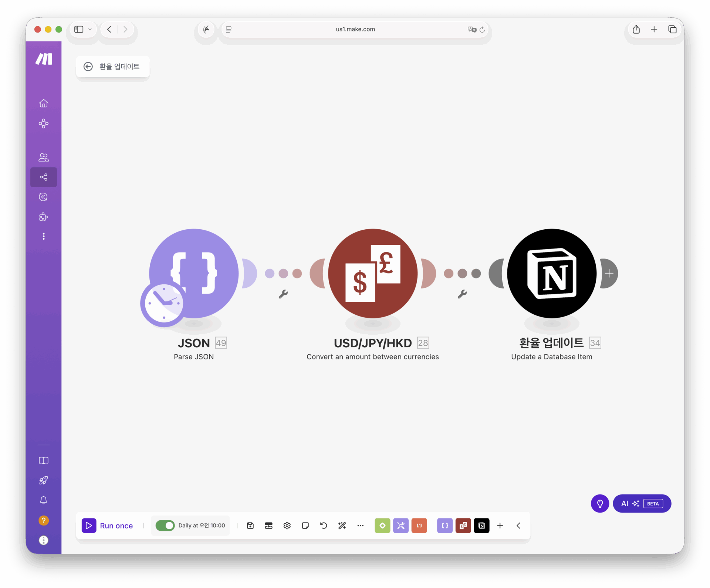
Task: Click the purple JSON favorite in toolbar
Action: click(x=445, y=526)
